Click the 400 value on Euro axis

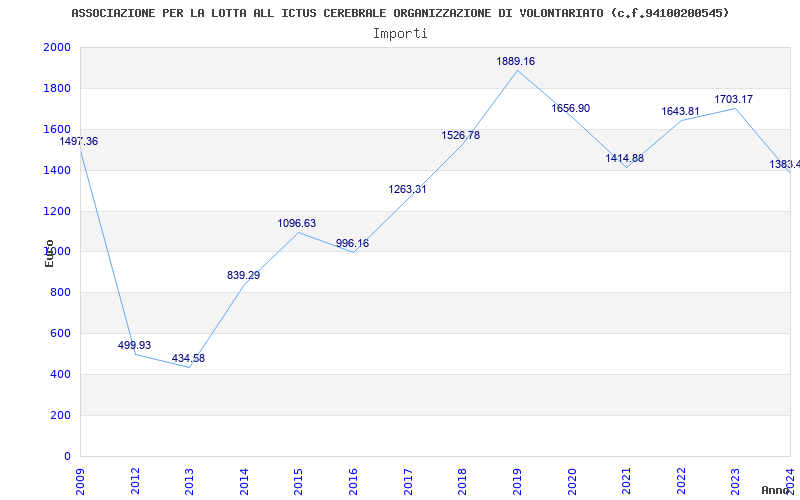click(61, 374)
